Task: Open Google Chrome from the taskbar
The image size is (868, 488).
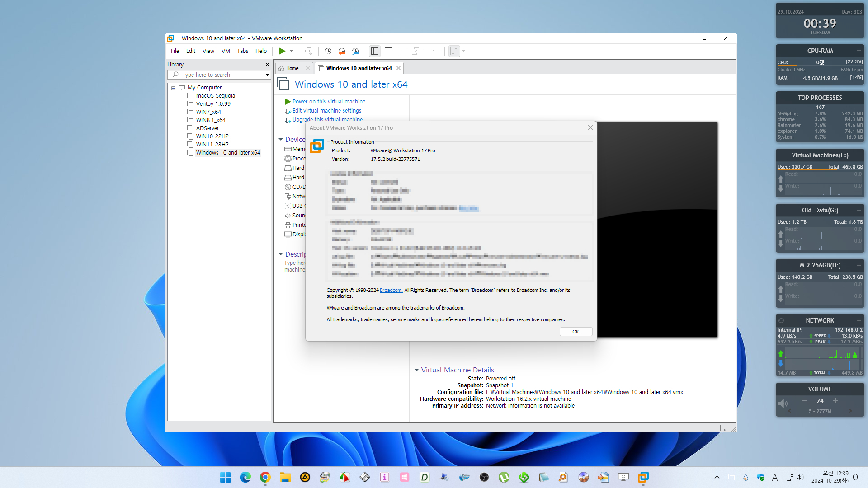Action: (x=265, y=477)
